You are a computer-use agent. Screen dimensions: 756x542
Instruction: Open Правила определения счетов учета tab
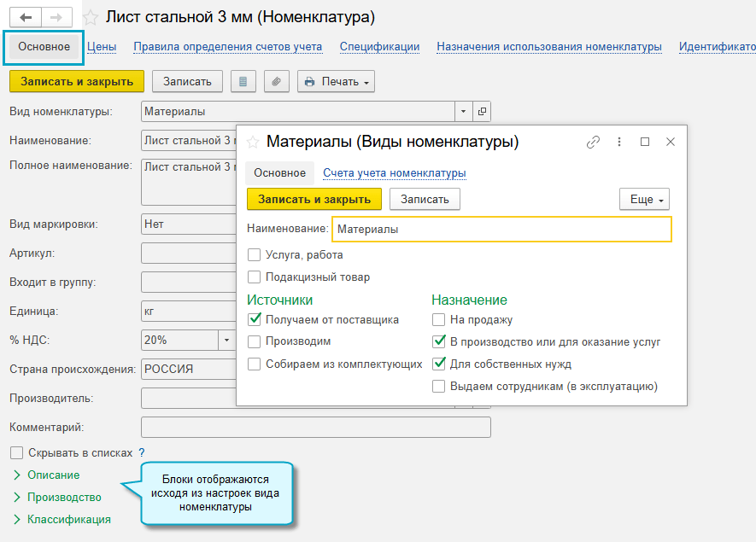[x=227, y=47]
